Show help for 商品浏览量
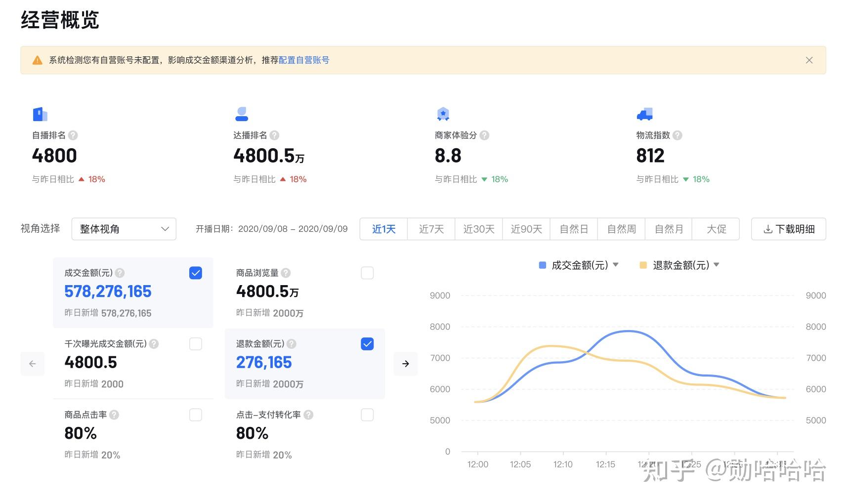Viewport: 848px width, 504px height. tap(286, 273)
